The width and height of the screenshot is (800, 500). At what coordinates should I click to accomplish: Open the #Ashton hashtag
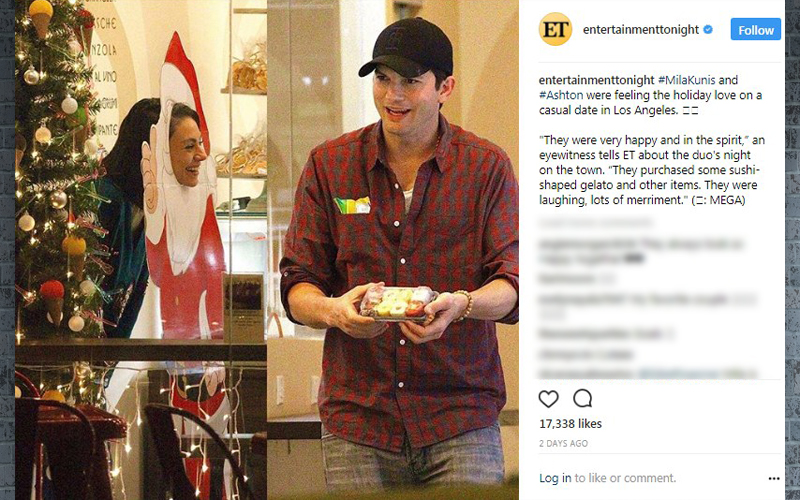coord(561,95)
